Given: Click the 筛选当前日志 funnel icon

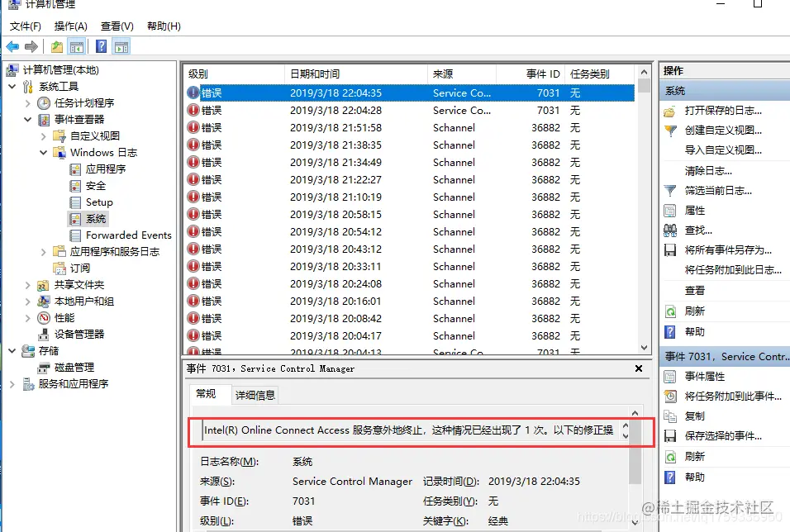Looking at the screenshot, I should (670, 191).
